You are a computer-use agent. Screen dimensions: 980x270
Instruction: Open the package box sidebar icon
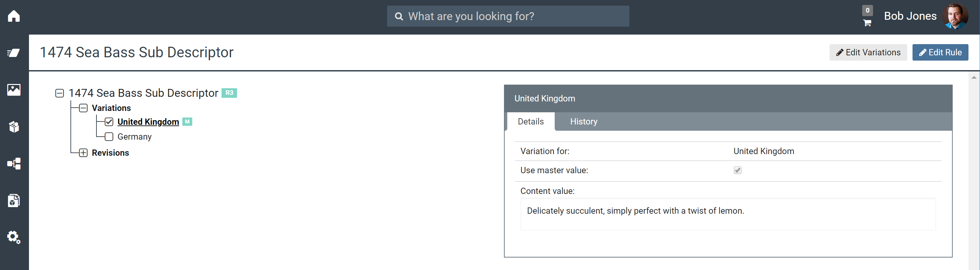coord(14,127)
